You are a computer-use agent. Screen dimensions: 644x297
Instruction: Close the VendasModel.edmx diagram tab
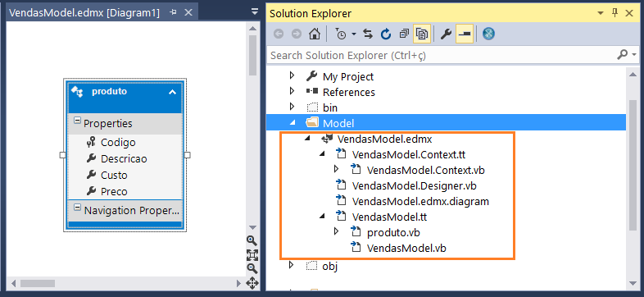pos(188,13)
